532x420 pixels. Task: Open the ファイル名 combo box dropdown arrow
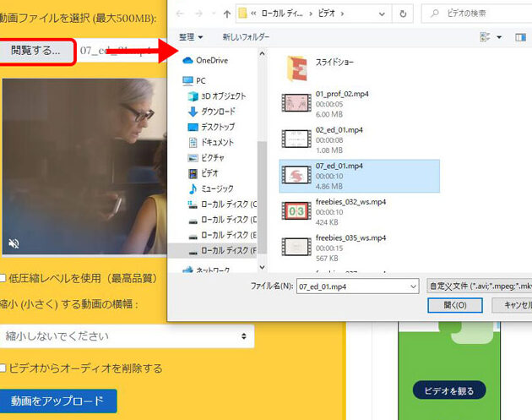[x=412, y=287]
